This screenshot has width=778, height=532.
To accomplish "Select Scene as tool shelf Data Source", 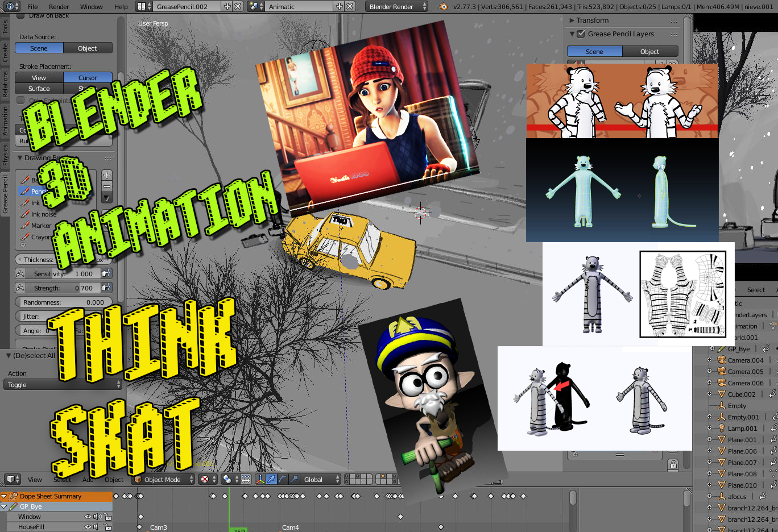I will click(39, 48).
